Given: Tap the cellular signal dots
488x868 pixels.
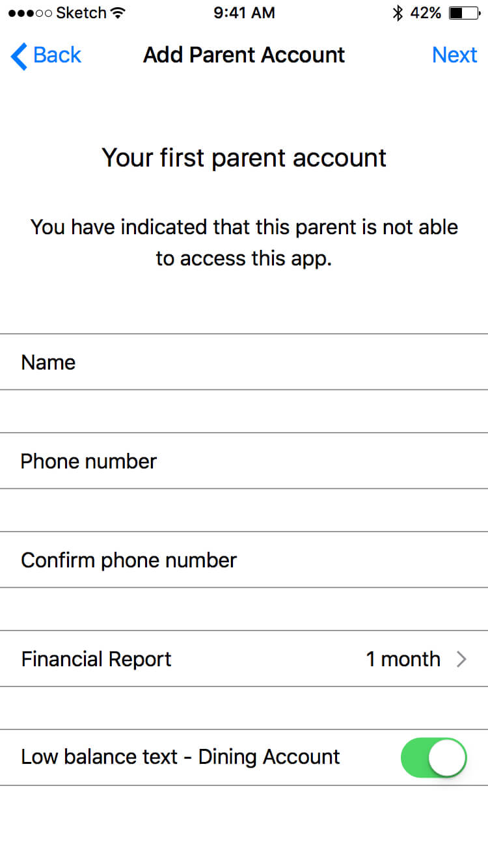Looking at the screenshot, I should click(x=31, y=13).
